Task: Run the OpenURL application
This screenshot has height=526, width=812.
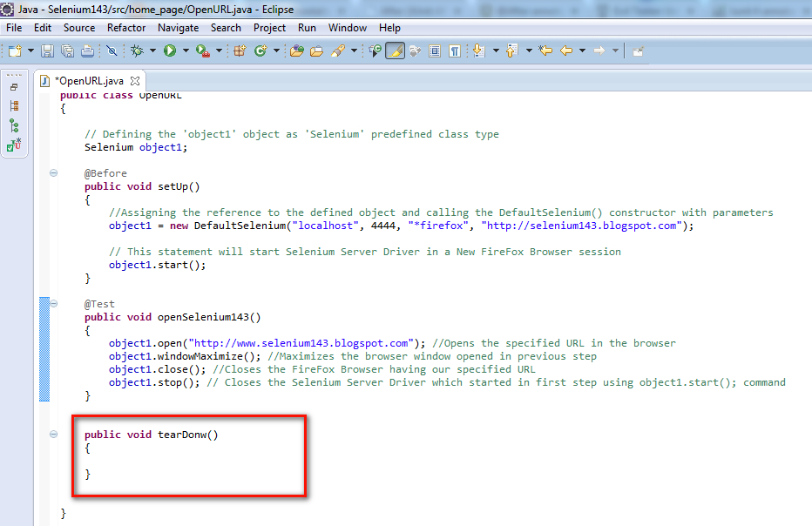Action: 172,51
